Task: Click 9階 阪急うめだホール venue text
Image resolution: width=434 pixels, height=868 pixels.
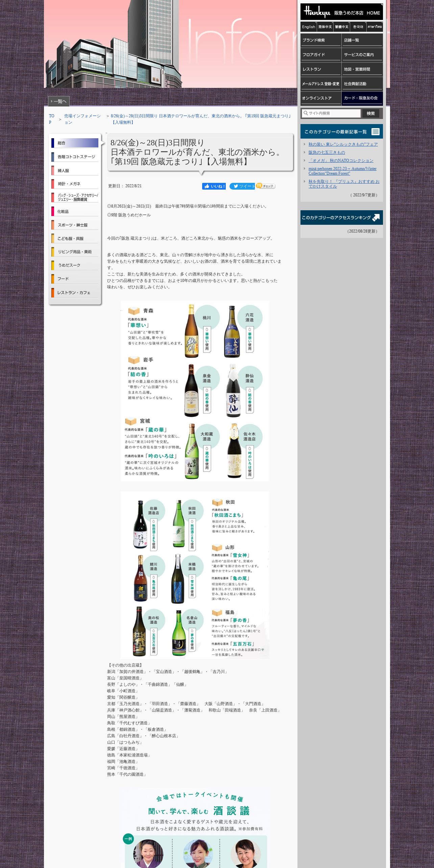Action: (x=129, y=215)
